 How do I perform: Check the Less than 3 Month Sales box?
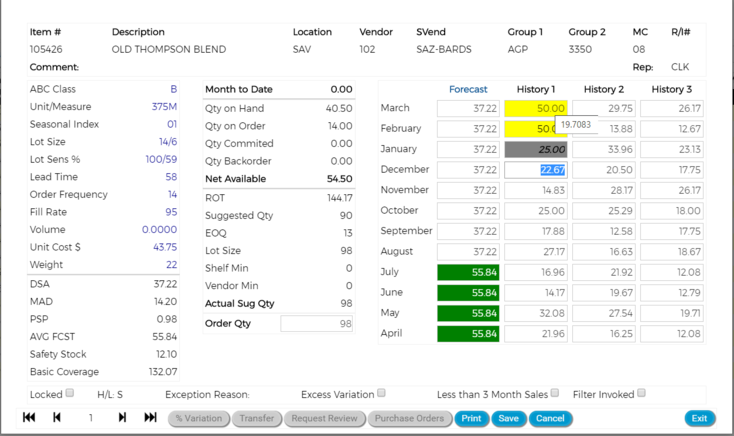pyautogui.click(x=555, y=394)
